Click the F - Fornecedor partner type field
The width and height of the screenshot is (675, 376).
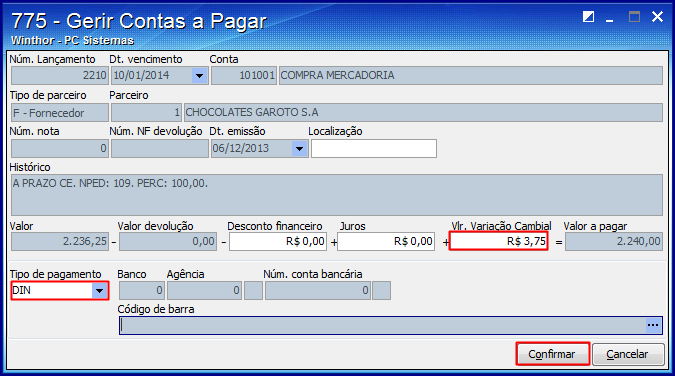[x=59, y=113]
